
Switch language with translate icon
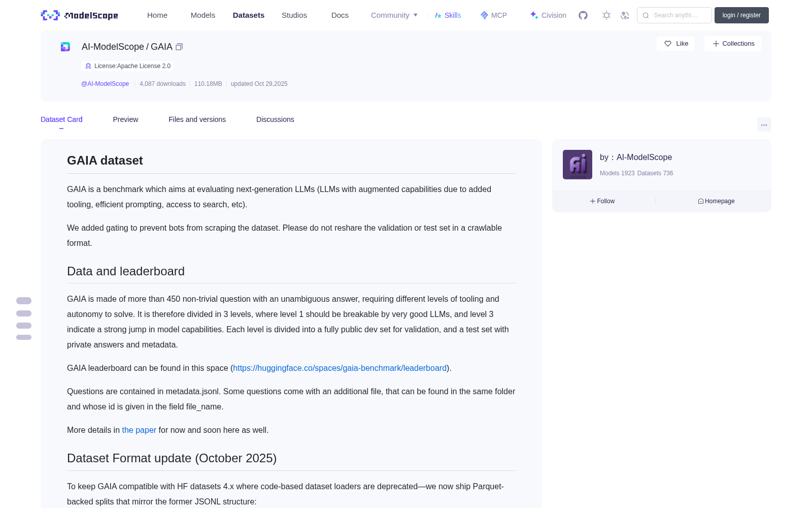[x=625, y=15]
